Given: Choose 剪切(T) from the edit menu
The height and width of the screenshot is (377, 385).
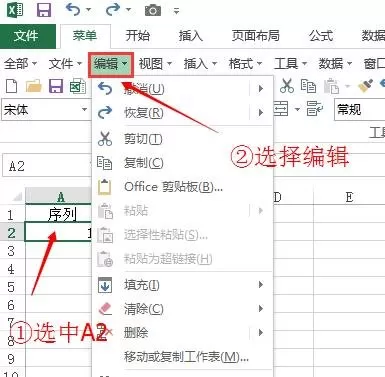Looking at the screenshot, I should pos(183,138).
